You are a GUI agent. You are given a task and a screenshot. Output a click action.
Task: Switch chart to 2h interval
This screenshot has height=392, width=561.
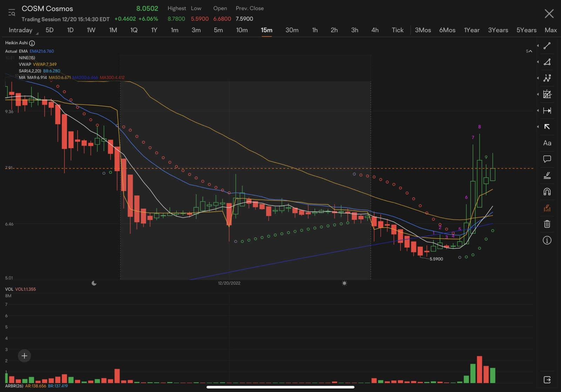tap(334, 30)
